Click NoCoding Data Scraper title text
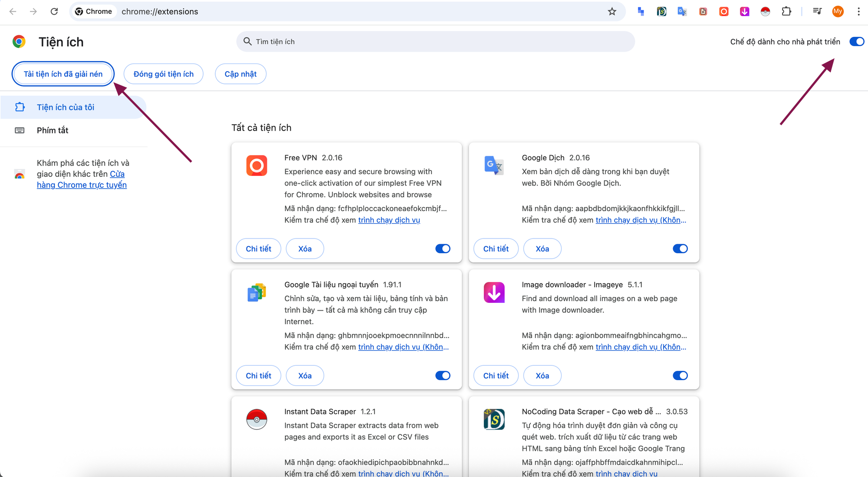 point(592,411)
